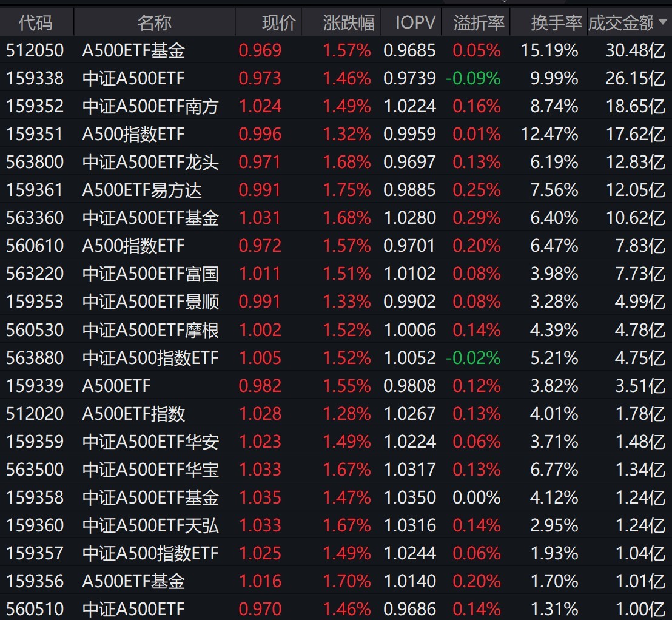Open 中证A500ETF龙头 in the list
The height and width of the screenshot is (620, 672).
tap(150, 162)
